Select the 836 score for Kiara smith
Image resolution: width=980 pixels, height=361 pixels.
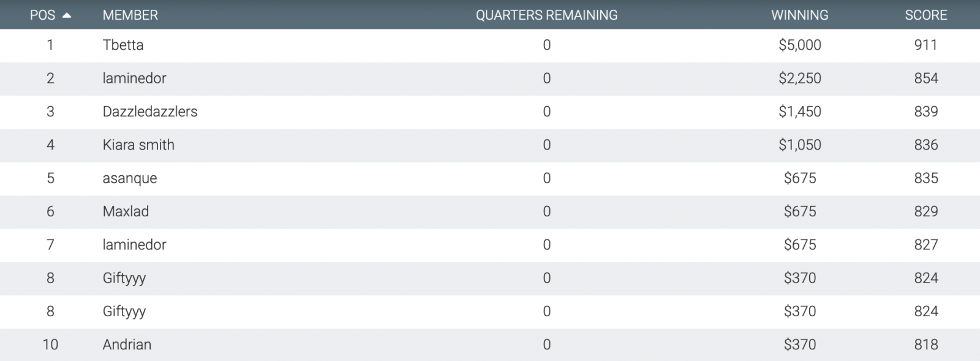point(925,145)
